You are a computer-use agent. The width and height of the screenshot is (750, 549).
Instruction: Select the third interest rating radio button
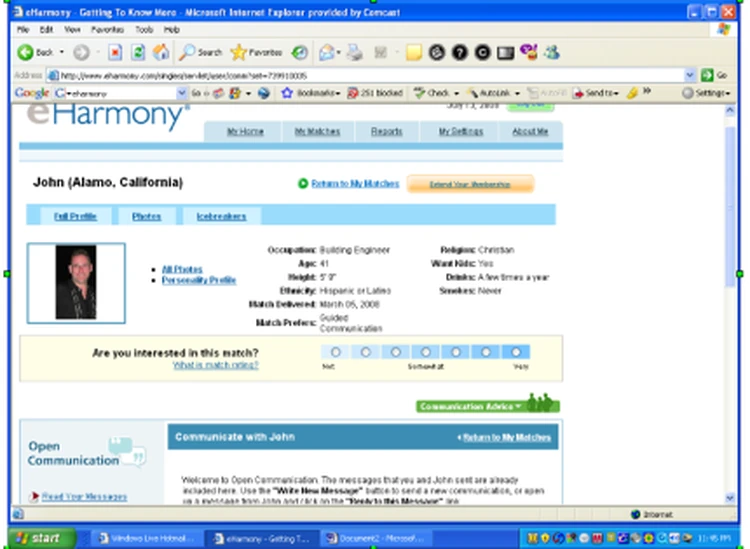(396, 352)
